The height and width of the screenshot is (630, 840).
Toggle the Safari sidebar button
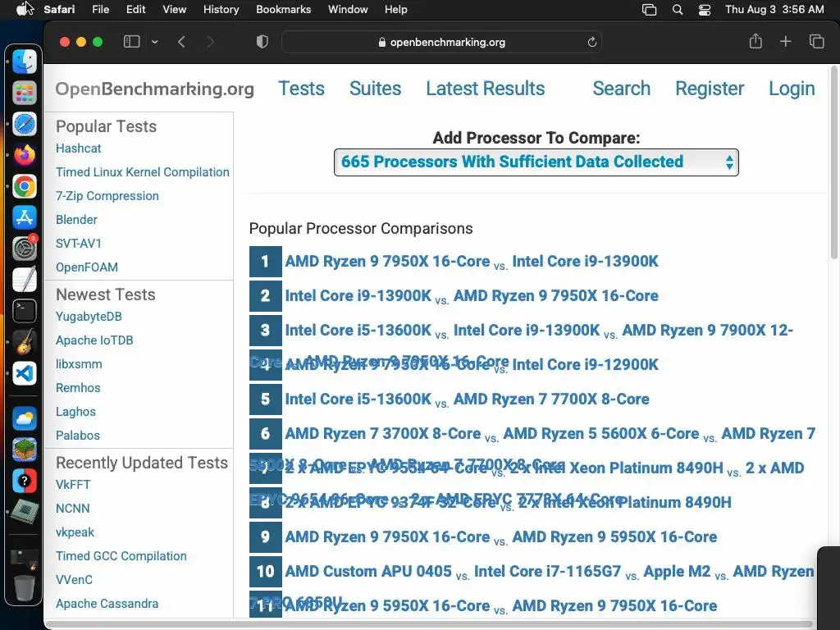tap(132, 42)
